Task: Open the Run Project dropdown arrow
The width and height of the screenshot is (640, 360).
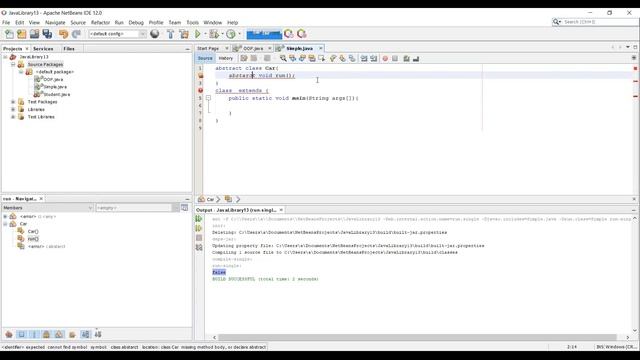Action: click(x=205, y=34)
